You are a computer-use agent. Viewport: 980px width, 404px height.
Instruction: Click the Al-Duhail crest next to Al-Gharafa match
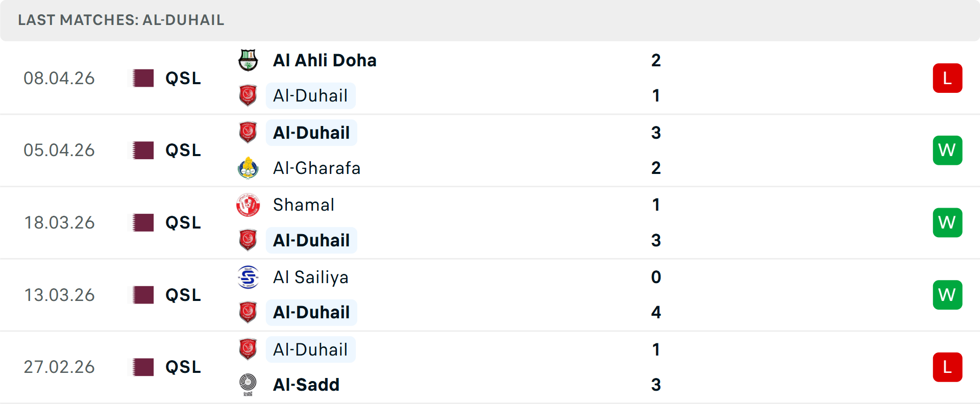248,132
